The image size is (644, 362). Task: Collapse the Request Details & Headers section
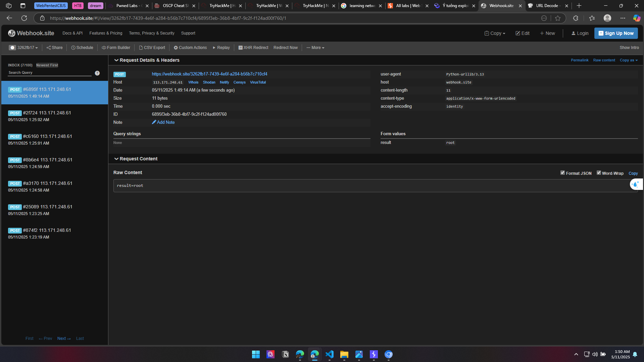click(x=116, y=60)
